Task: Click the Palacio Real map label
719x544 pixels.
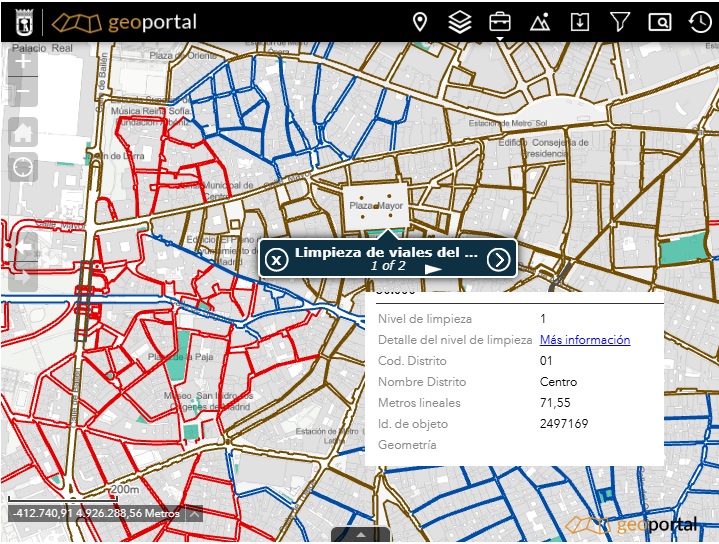Action: (42, 48)
